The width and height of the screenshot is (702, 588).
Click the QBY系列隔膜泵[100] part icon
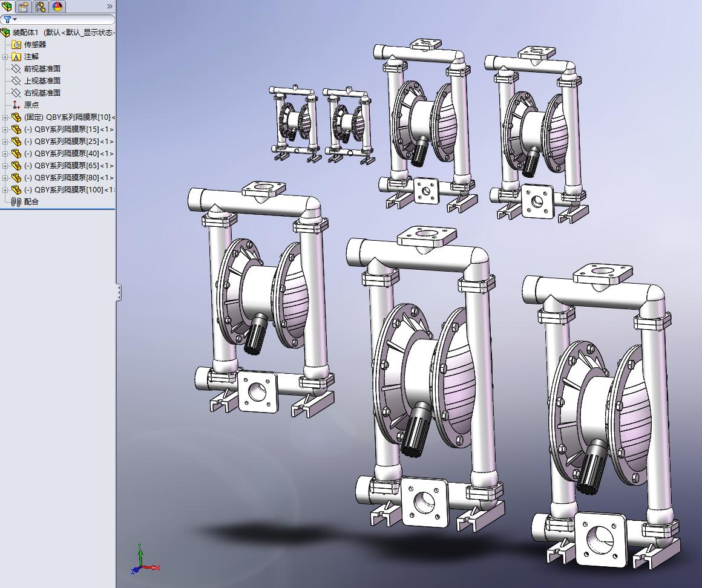16,190
